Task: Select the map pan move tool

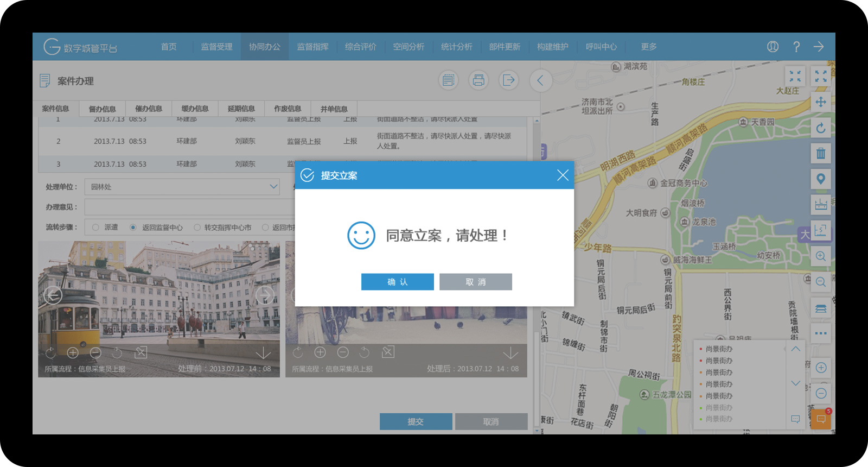Action: click(821, 102)
